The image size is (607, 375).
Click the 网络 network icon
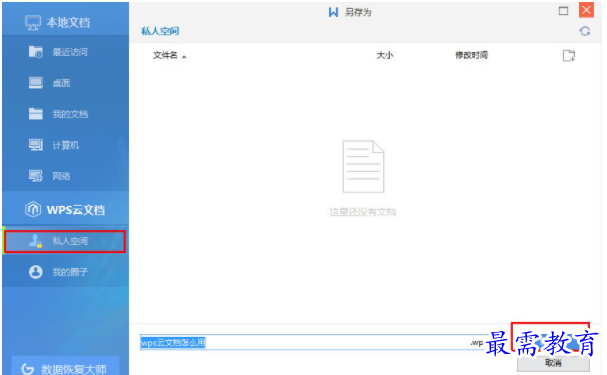(36, 176)
